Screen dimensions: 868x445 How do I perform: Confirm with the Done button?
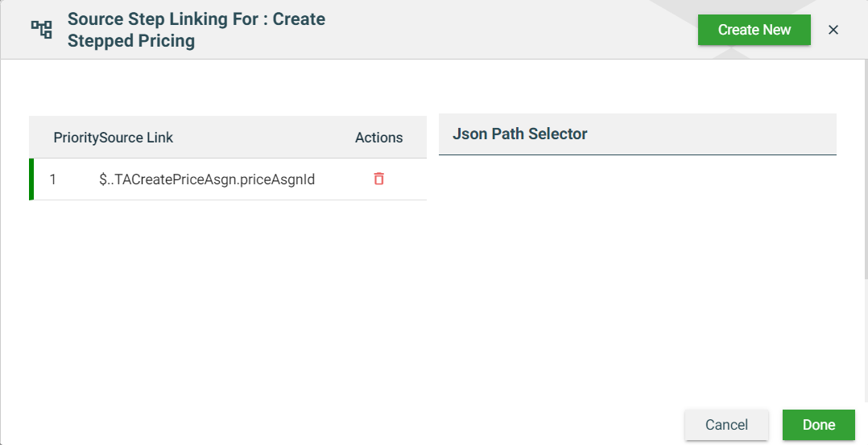[x=818, y=425]
